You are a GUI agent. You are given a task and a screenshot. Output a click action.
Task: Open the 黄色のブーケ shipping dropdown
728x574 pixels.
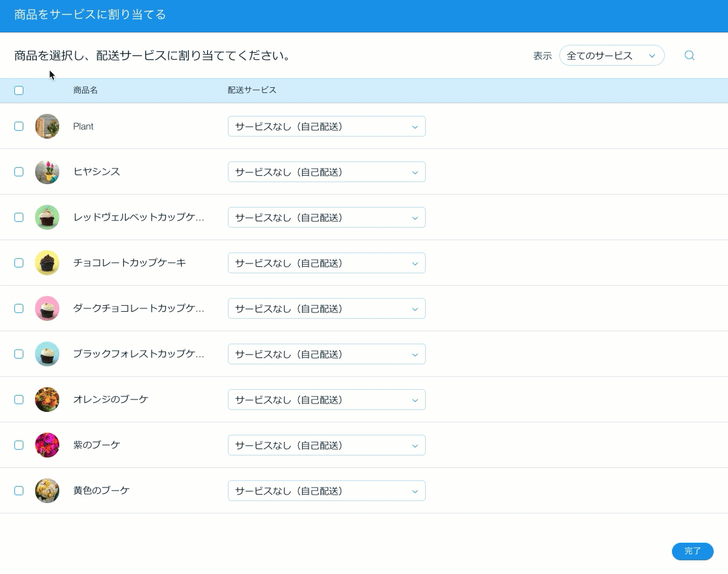tap(326, 491)
